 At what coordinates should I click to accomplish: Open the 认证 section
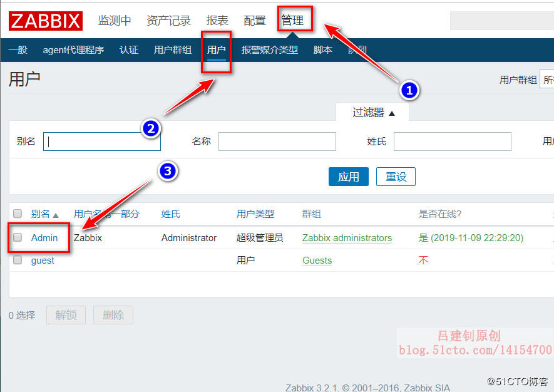(x=129, y=50)
